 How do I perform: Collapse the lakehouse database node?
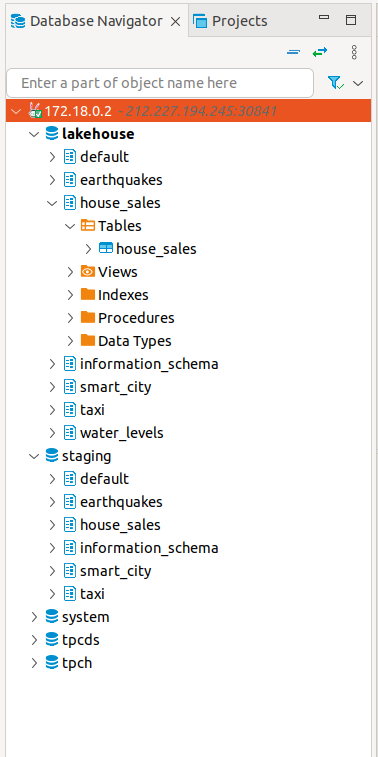click(x=34, y=134)
